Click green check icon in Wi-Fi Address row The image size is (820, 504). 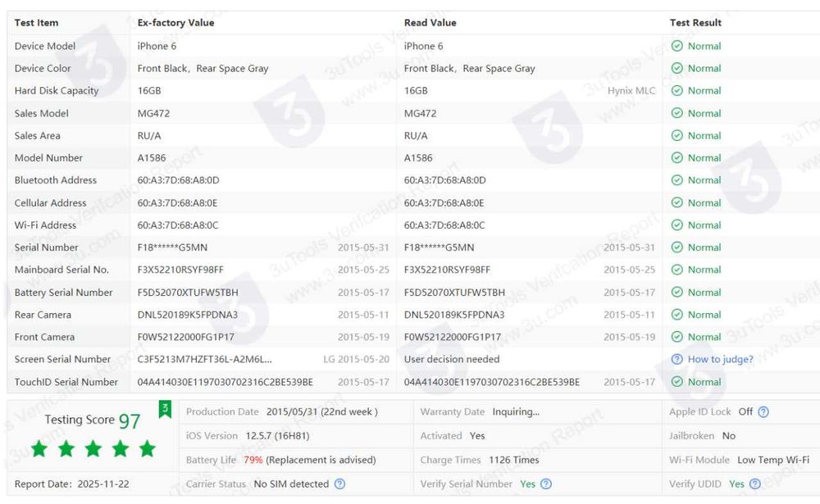point(676,225)
